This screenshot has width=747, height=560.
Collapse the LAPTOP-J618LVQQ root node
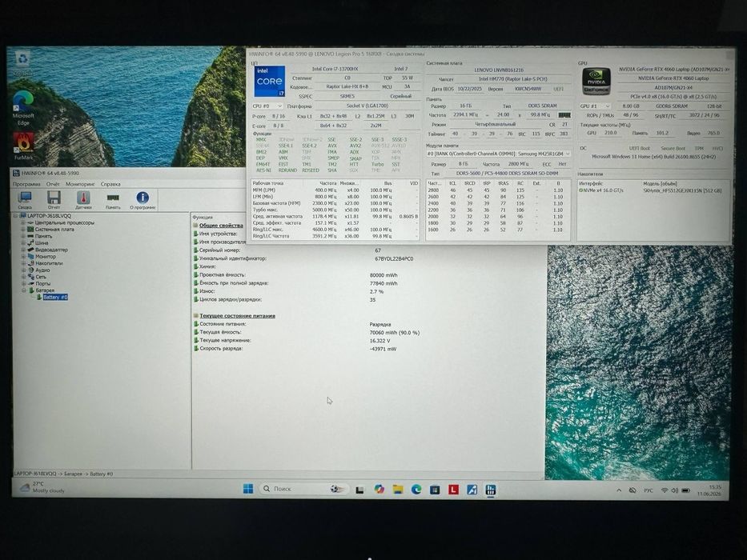[16, 216]
